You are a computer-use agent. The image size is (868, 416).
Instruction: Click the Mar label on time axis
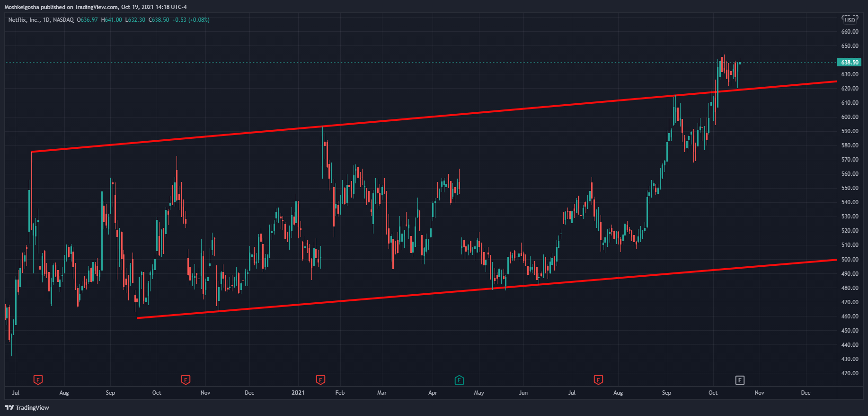pyautogui.click(x=382, y=393)
